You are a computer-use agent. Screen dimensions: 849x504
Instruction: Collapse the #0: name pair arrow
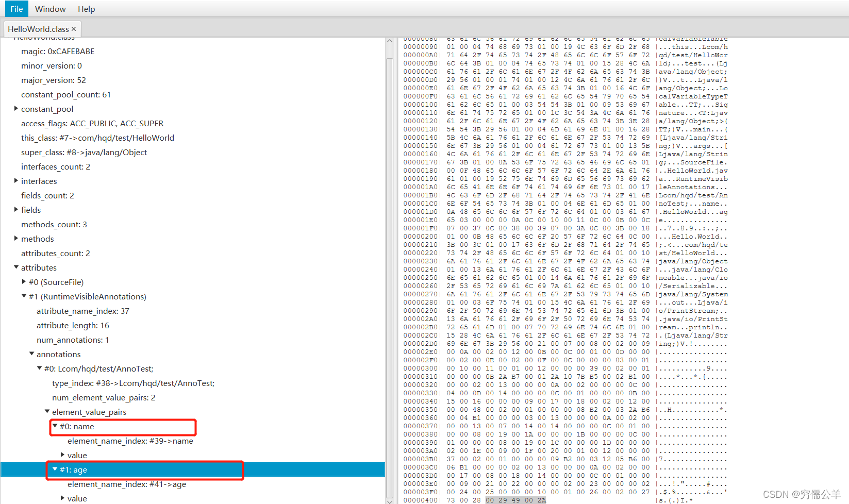point(55,426)
